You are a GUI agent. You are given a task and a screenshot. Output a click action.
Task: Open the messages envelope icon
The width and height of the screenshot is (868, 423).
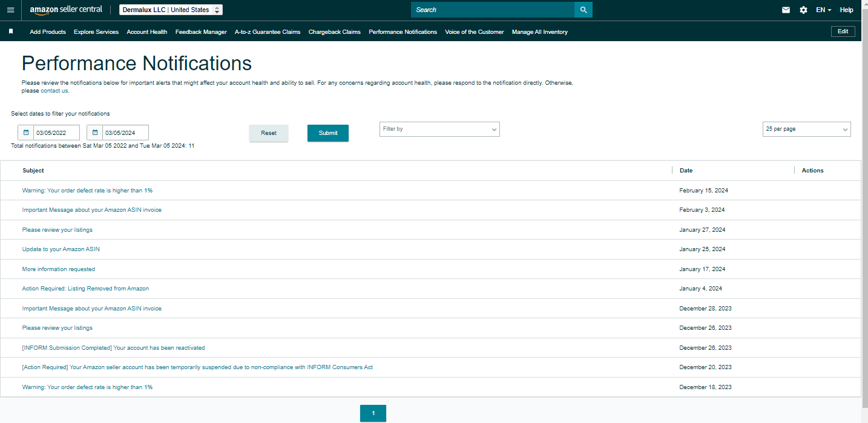click(x=786, y=10)
